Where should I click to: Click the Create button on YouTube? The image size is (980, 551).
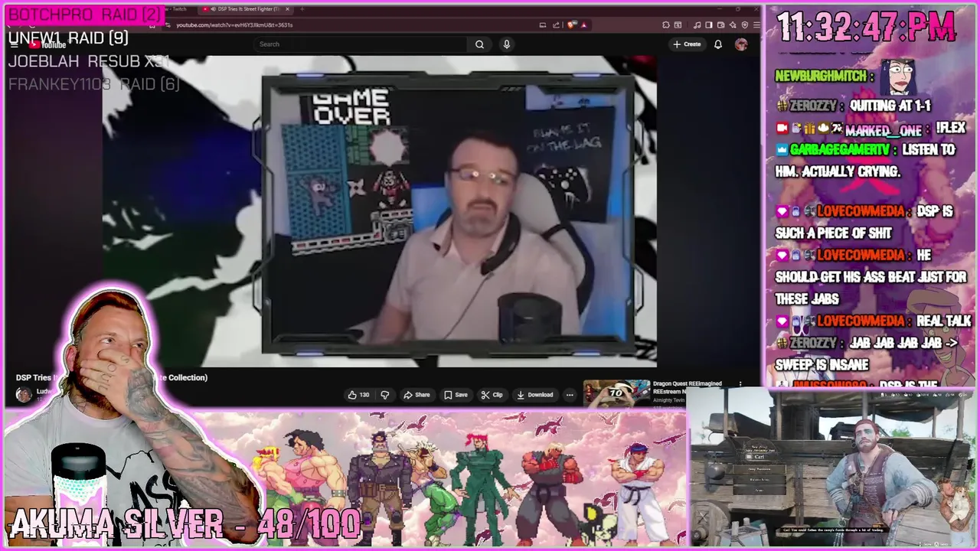(x=687, y=44)
